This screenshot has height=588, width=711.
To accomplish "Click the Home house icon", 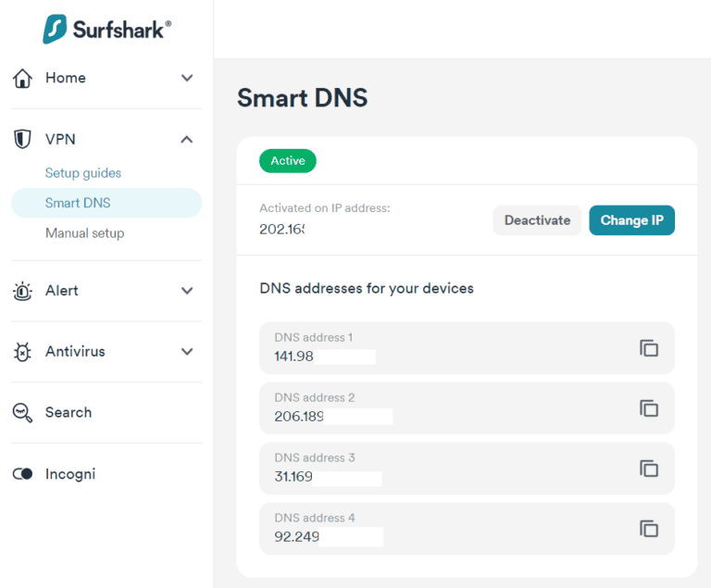I will pyautogui.click(x=23, y=79).
